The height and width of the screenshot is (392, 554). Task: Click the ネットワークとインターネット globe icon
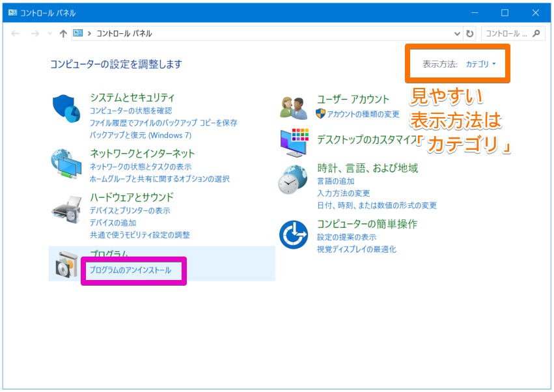66,164
